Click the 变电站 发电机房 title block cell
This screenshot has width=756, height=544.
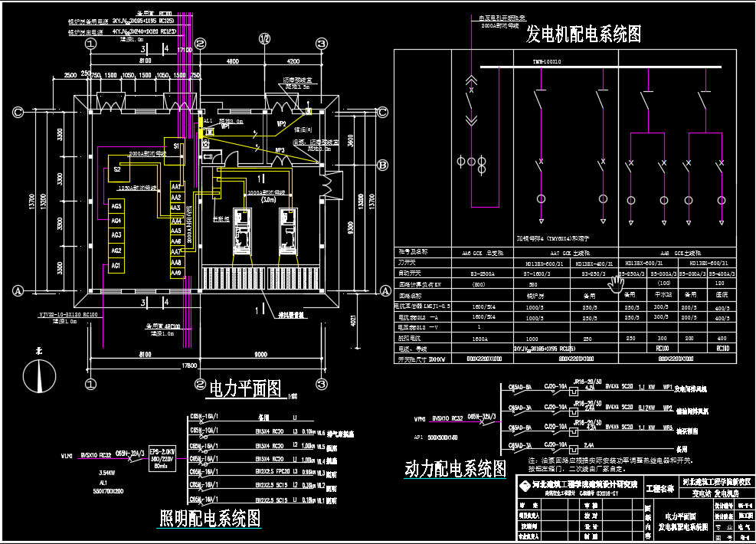click(716, 493)
